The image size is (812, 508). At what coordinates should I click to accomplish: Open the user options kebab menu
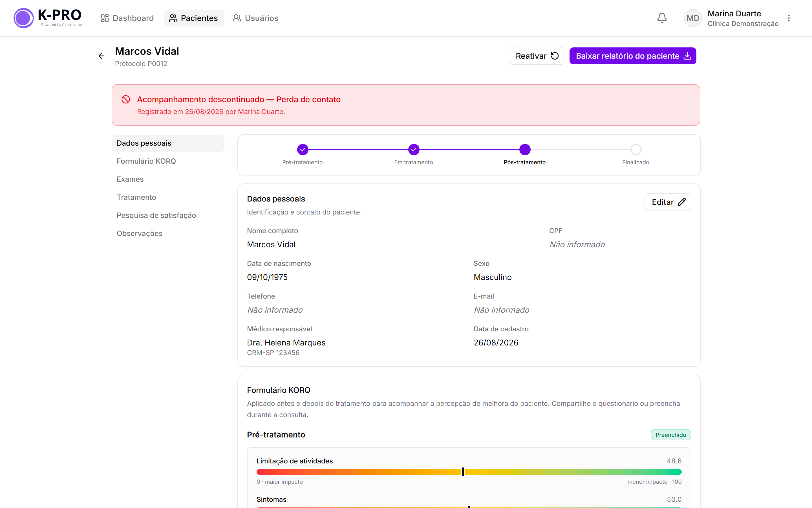point(789,18)
